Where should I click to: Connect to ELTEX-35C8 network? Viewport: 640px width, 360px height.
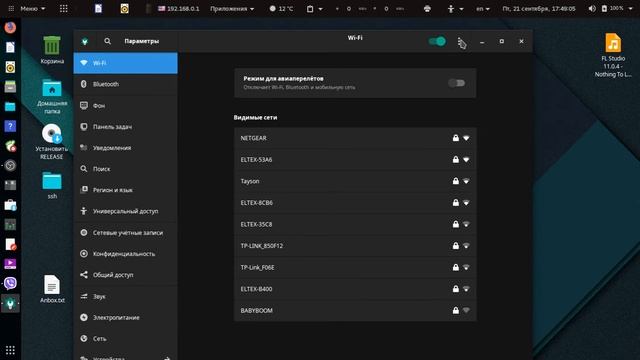click(x=355, y=224)
